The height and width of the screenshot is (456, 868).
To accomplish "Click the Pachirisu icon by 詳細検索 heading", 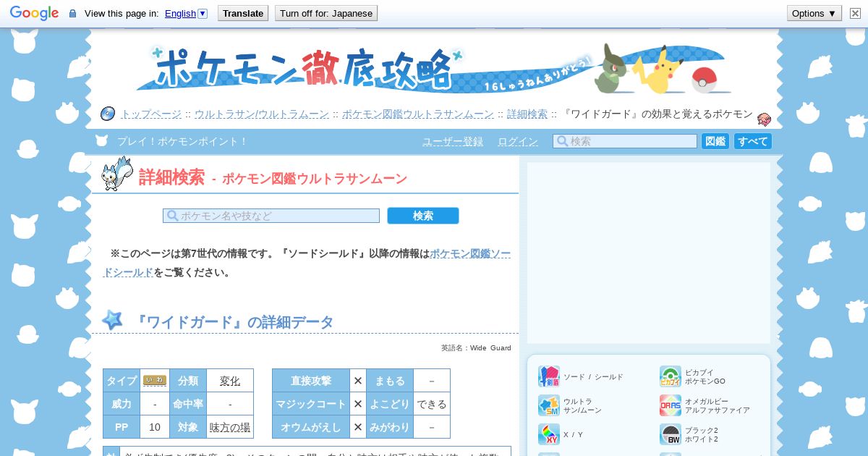I will [116, 174].
